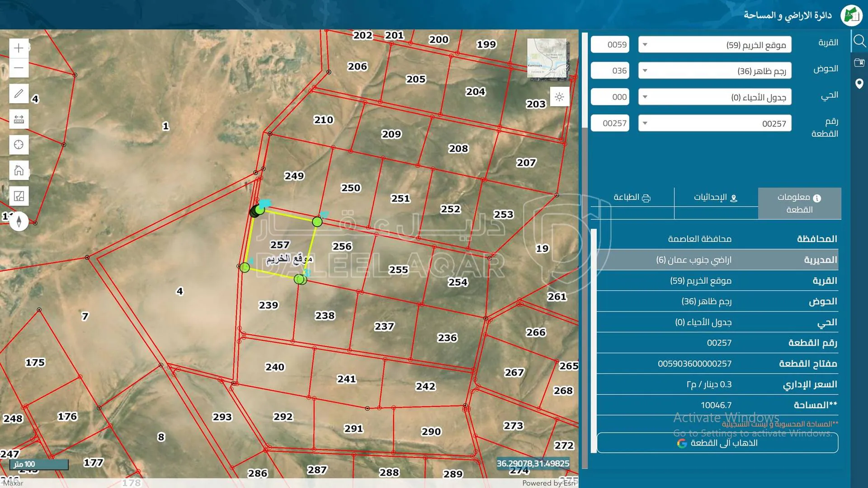The width and height of the screenshot is (868, 488).
Task: Toggle the zoom in control on the map
Action: click(x=19, y=48)
